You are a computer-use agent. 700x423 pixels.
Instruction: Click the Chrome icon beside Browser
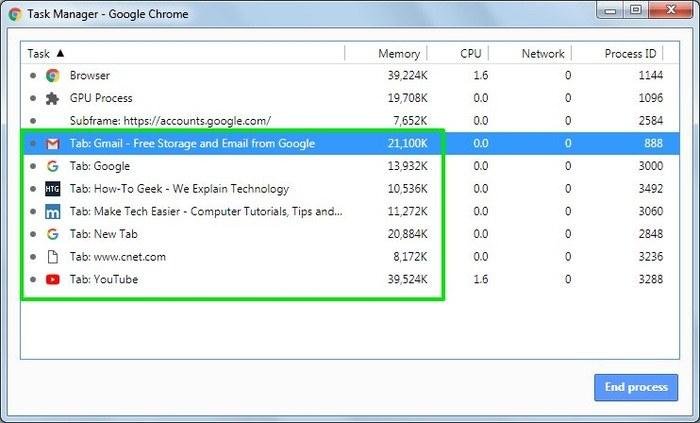[x=53, y=75]
